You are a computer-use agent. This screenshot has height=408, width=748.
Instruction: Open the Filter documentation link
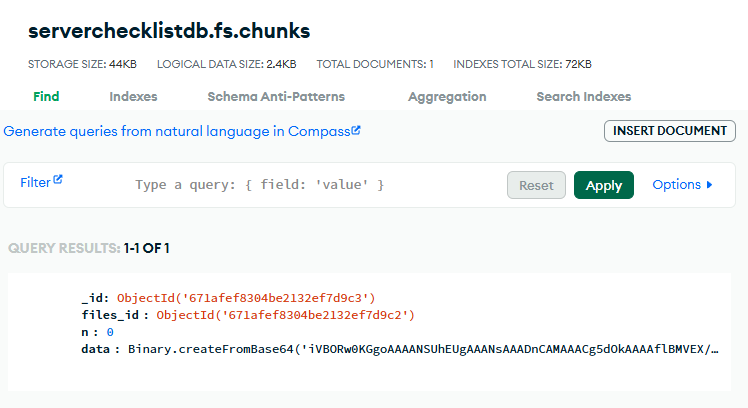pos(41,182)
